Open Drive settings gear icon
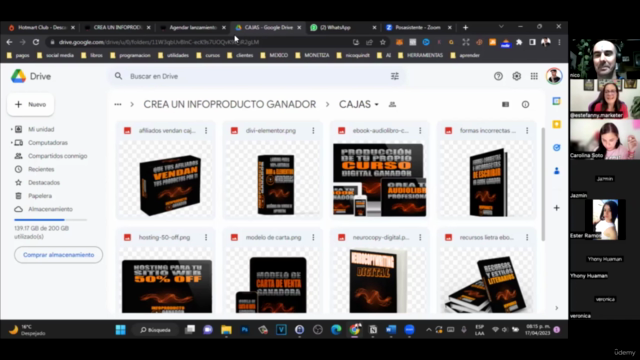The width and height of the screenshot is (640, 360). pos(516,76)
